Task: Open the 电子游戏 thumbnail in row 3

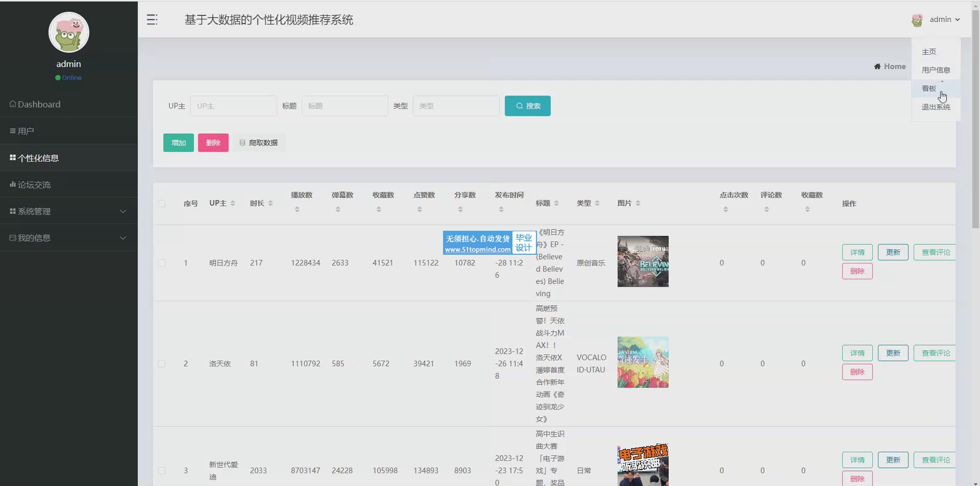Action: coord(643,465)
